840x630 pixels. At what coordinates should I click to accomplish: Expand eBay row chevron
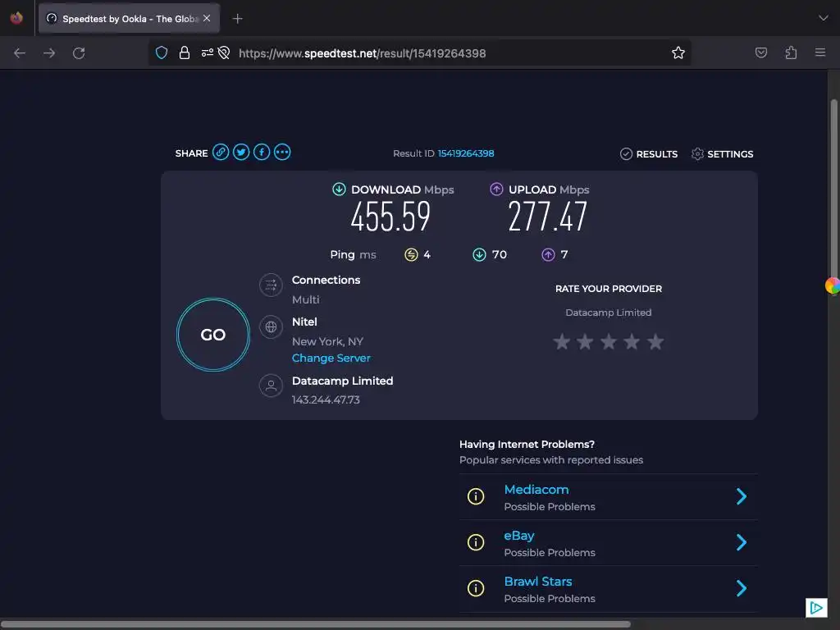click(742, 543)
